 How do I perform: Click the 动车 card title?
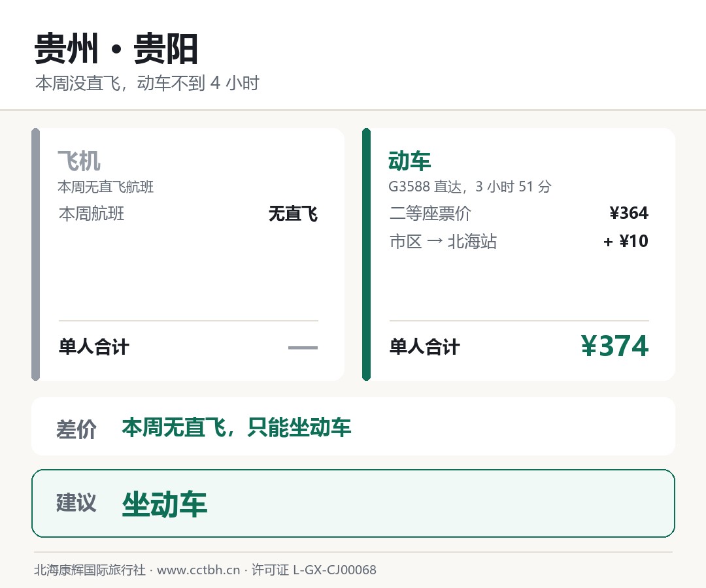[409, 161]
